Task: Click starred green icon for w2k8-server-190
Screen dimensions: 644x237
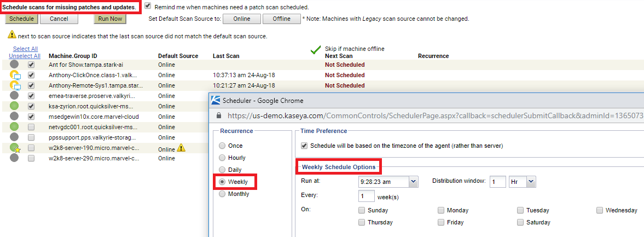Action: pos(15,148)
